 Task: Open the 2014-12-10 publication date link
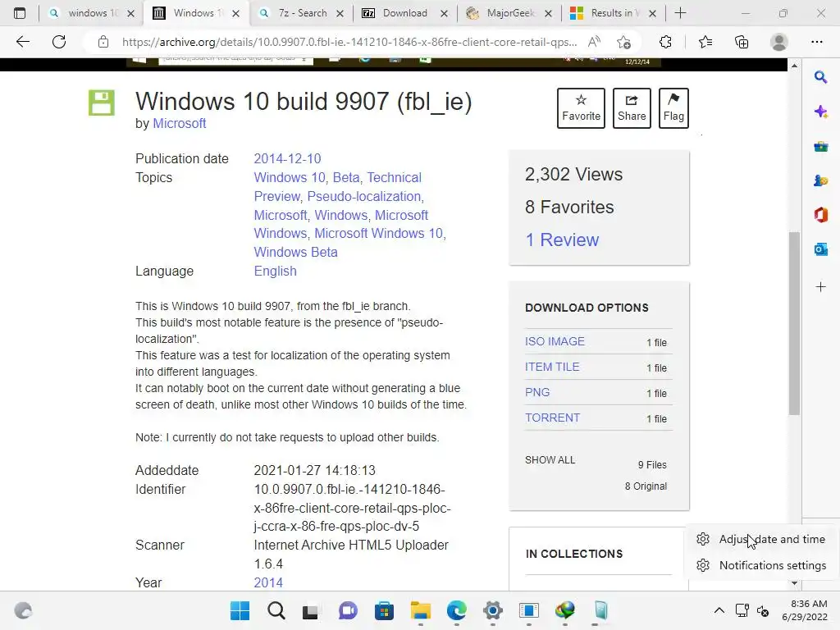click(x=287, y=158)
